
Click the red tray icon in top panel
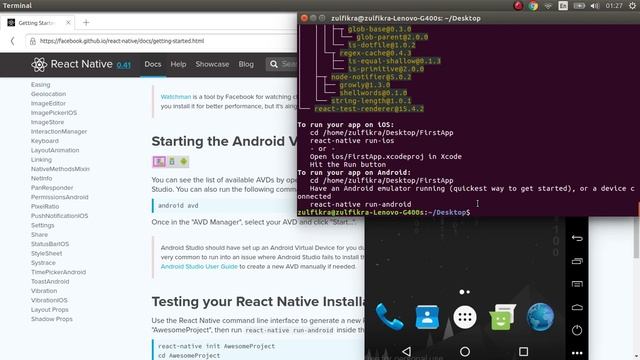[x=518, y=6]
